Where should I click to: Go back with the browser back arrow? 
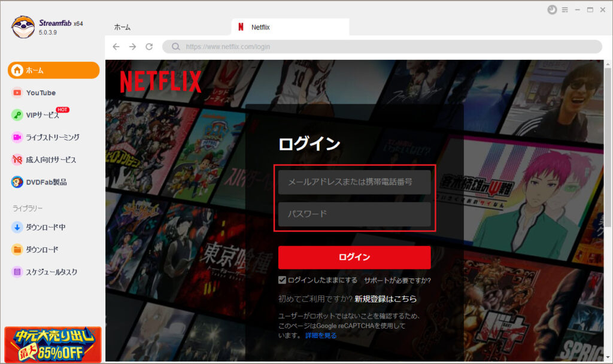tap(116, 47)
